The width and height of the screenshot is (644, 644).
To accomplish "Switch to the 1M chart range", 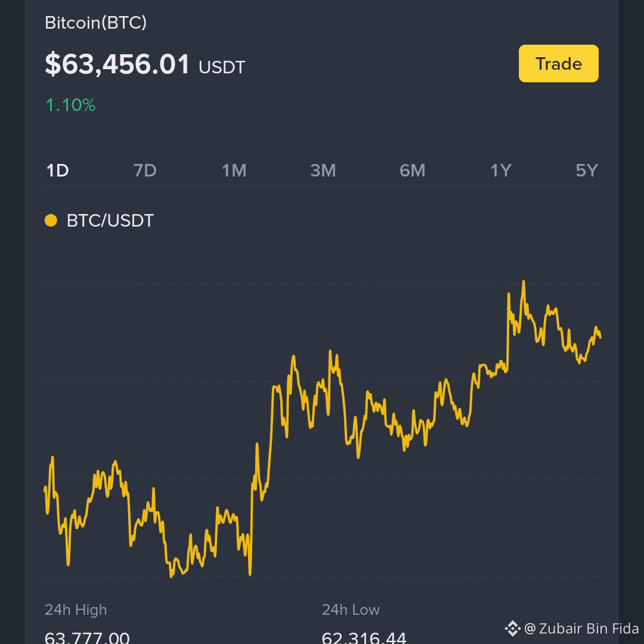I will (x=234, y=171).
